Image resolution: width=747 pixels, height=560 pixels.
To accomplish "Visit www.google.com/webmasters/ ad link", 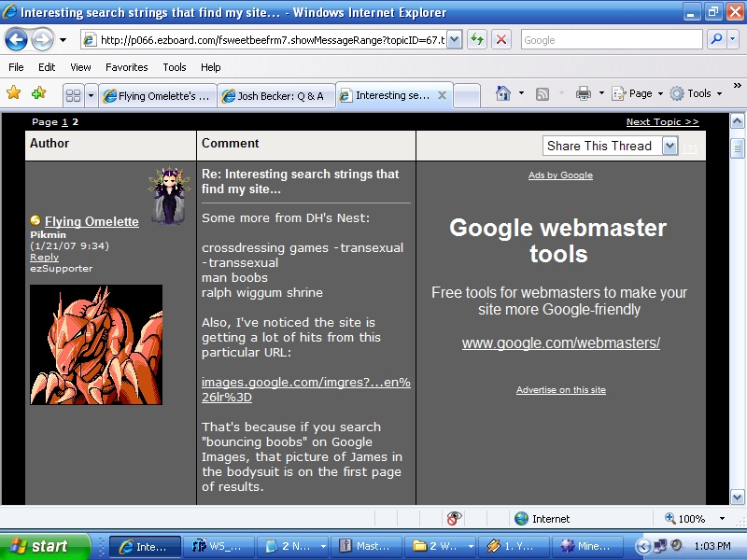I will pos(561,343).
